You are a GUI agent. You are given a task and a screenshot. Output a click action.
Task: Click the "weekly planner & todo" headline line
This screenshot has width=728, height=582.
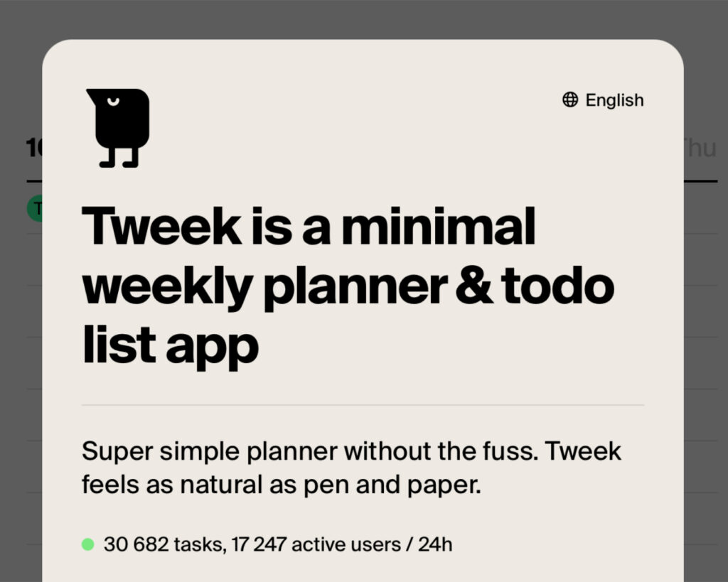(348, 284)
